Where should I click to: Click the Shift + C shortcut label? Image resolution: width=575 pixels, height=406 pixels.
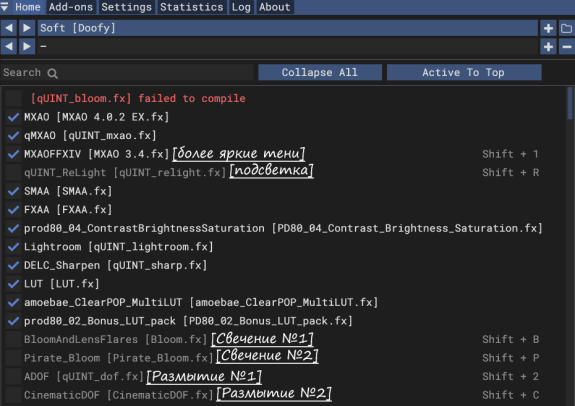click(510, 395)
